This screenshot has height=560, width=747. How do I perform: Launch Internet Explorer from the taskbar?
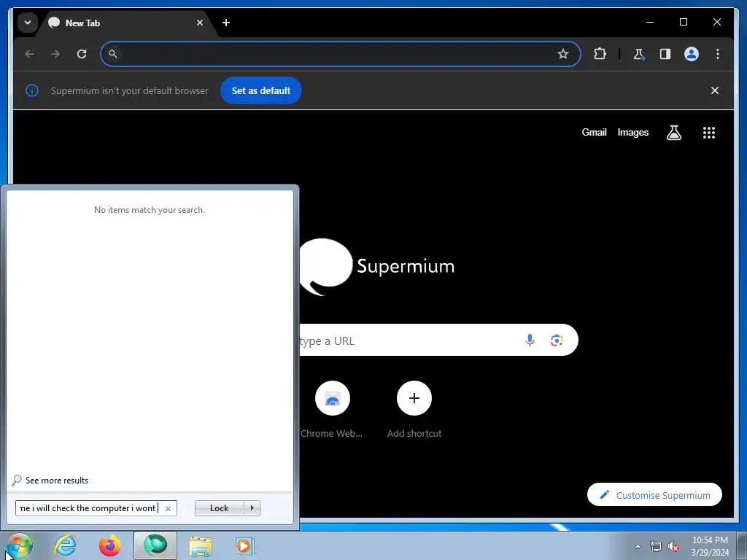[x=65, y=545]
